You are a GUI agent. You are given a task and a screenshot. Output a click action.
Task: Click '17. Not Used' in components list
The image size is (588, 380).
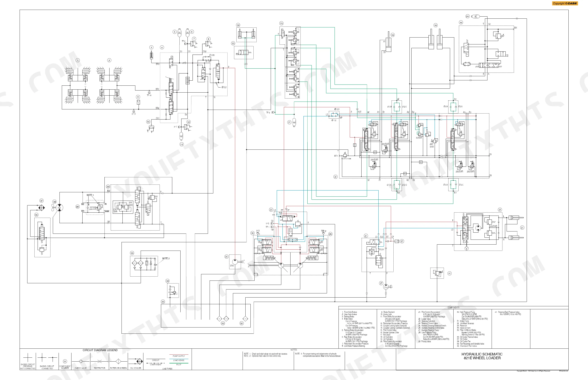click(x=385, y=335)
